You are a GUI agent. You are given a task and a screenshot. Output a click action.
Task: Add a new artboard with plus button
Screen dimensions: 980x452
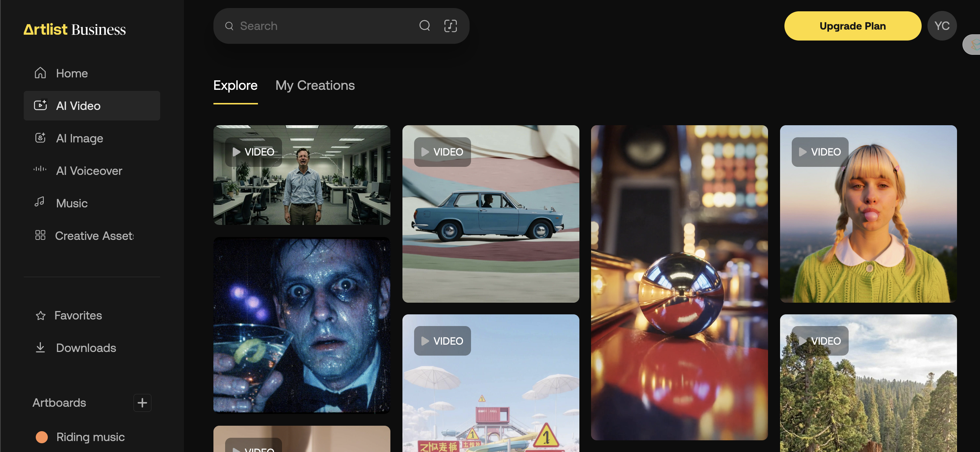pyautogui.click(x=142, y=402)
